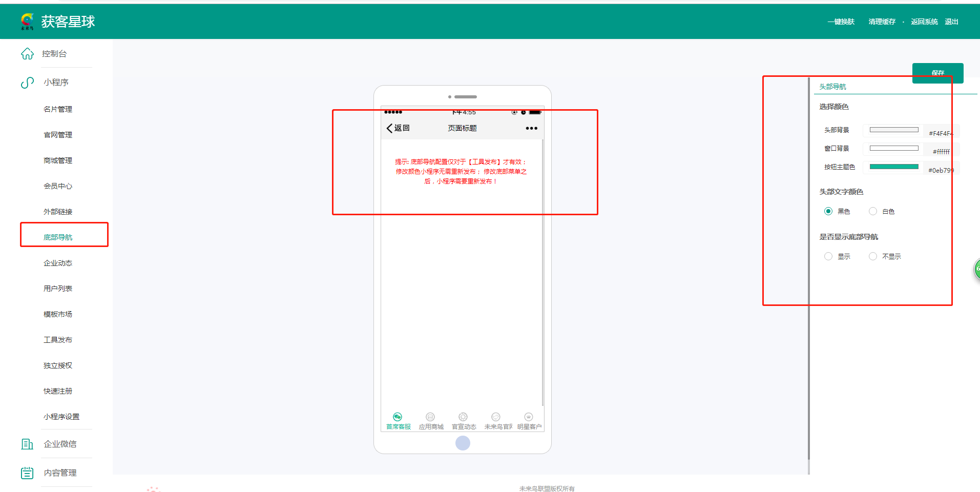The image size is (980, 492).
Task: Open the 头部背景 color swatch
Action: coord(894,130)
